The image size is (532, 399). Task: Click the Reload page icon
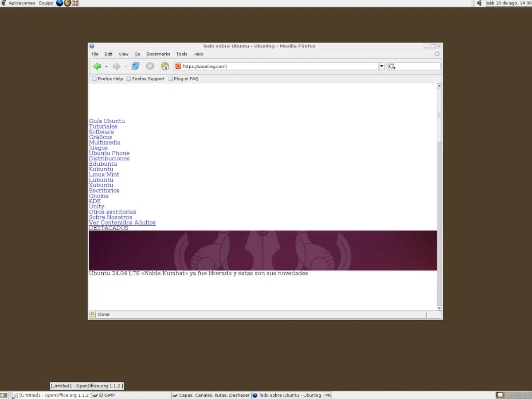coord(135,66)
